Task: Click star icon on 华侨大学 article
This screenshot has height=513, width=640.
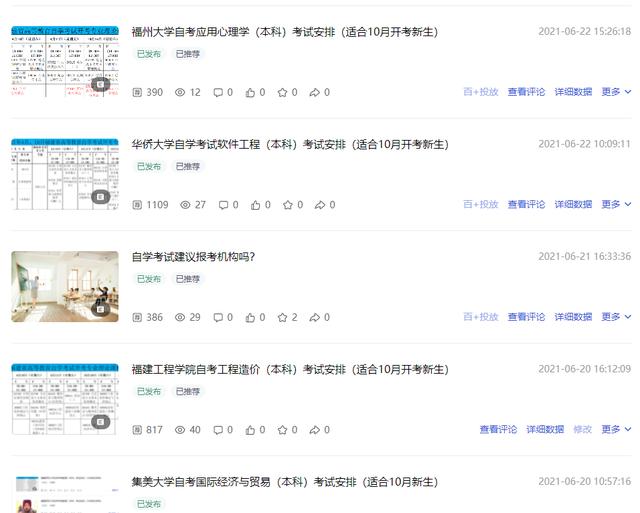Action: click(x=288, y=205)
